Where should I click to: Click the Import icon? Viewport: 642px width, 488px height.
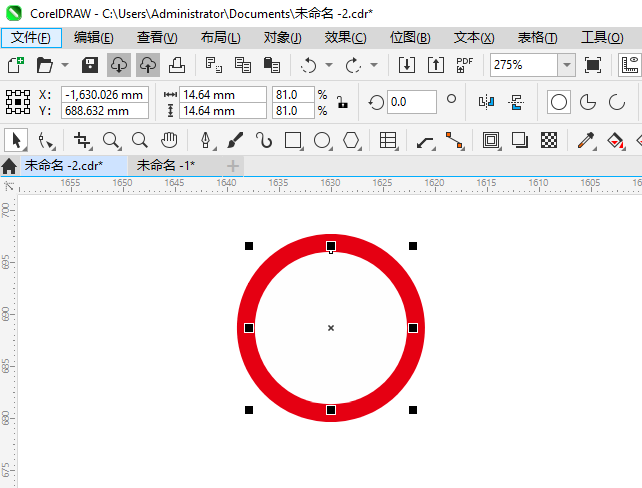(407, 65)
